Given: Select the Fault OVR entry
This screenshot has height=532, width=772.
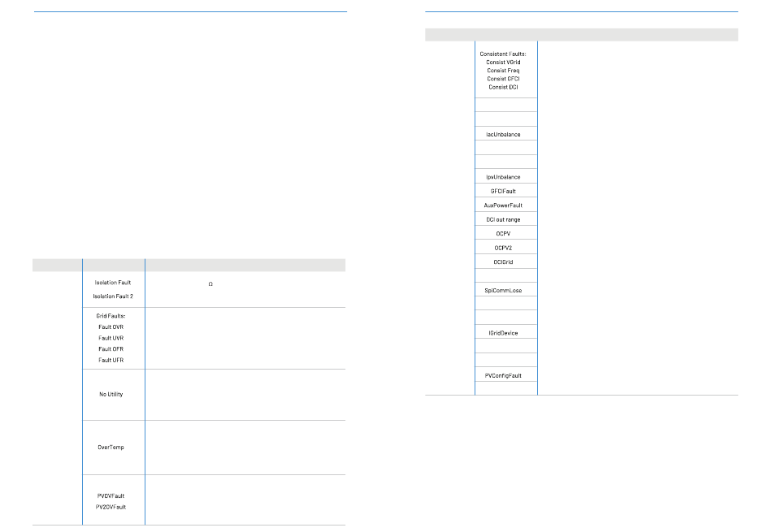Looking at the screenshot, I should (111, 327).
